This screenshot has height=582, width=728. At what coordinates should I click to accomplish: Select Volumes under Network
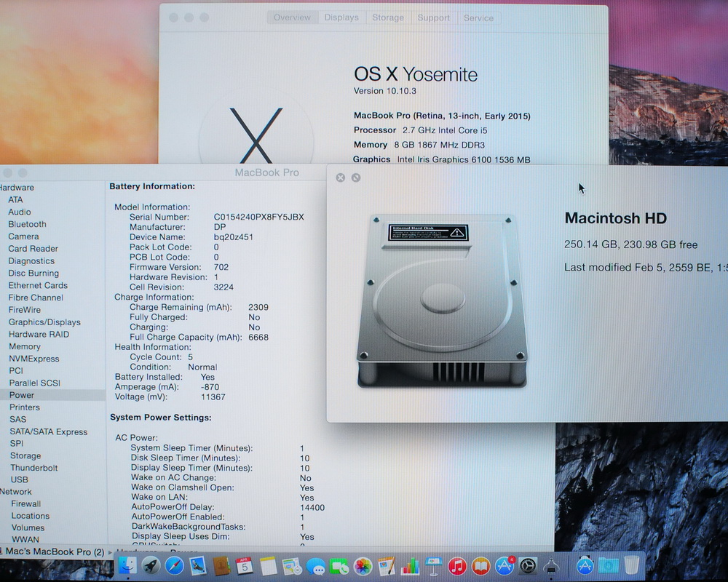(28, 527)
